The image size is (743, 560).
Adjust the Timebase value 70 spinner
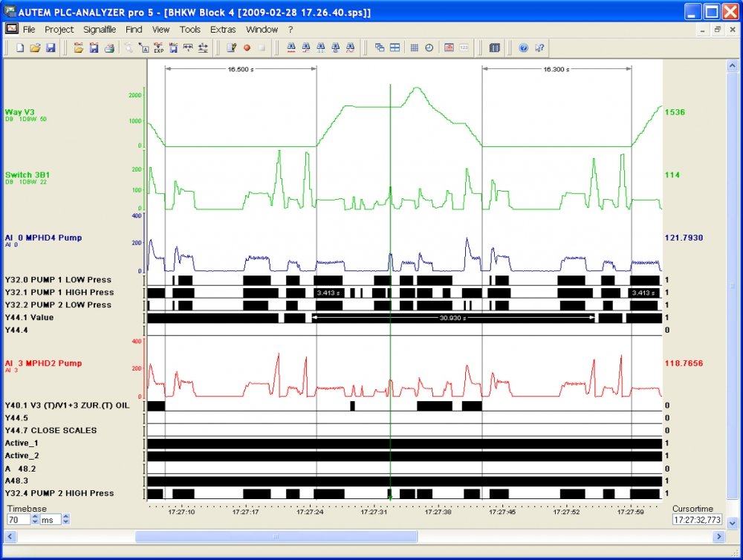(x=36, y=520)
